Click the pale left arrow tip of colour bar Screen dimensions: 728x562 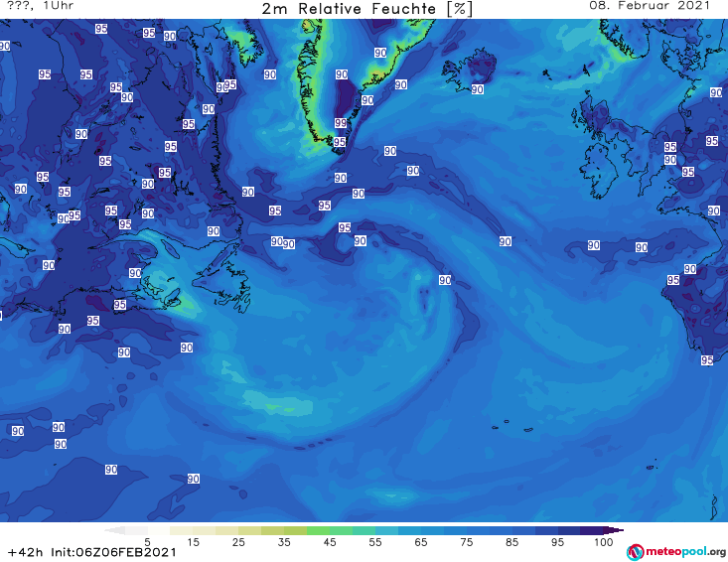tap(114, 530)
